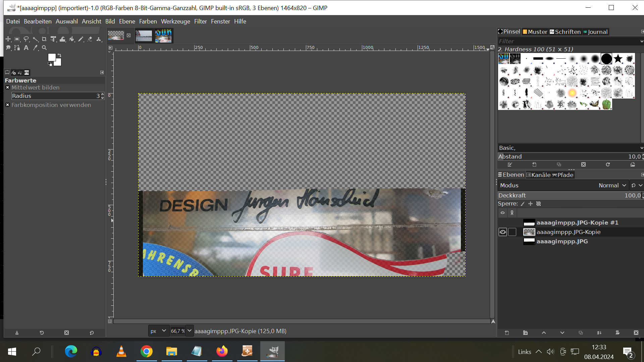This screenshot has height=362, width=644.
Task: Swap foreground and background colors
Action: pos(59,55)
